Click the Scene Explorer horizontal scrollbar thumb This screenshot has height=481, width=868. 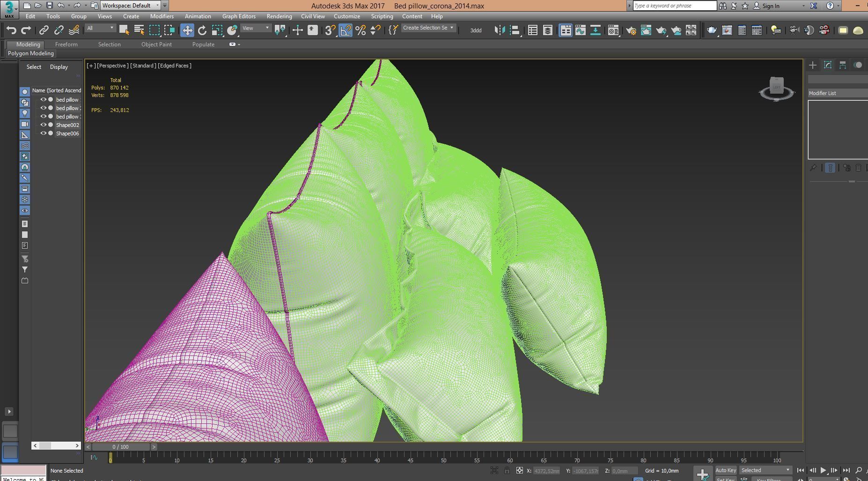pyautogui.click(x=45, y=445)
